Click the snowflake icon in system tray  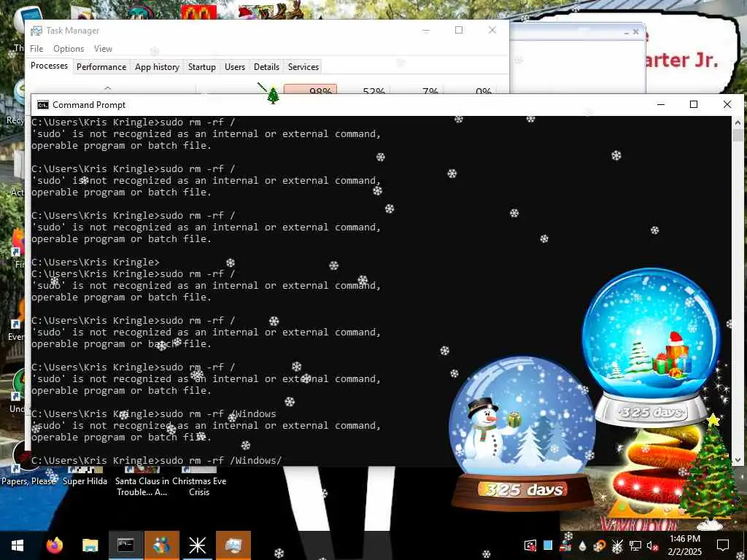(x=617, y=545)
